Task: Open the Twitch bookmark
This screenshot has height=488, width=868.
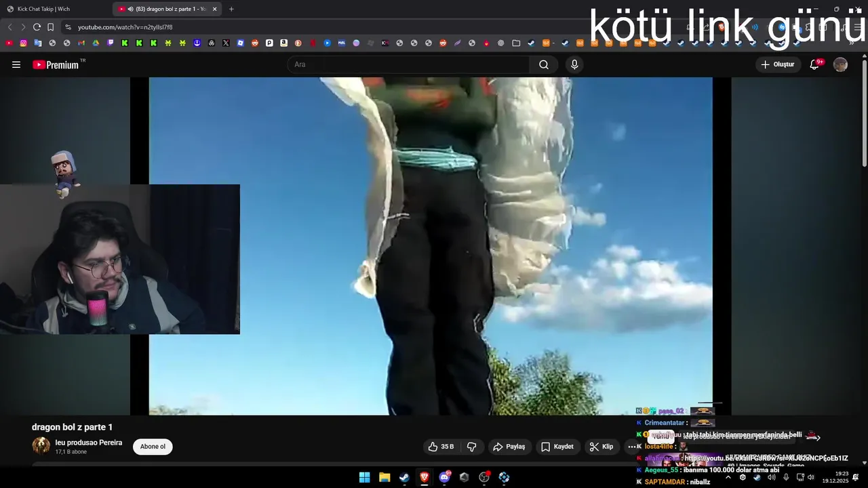Action: coord(111,43)
